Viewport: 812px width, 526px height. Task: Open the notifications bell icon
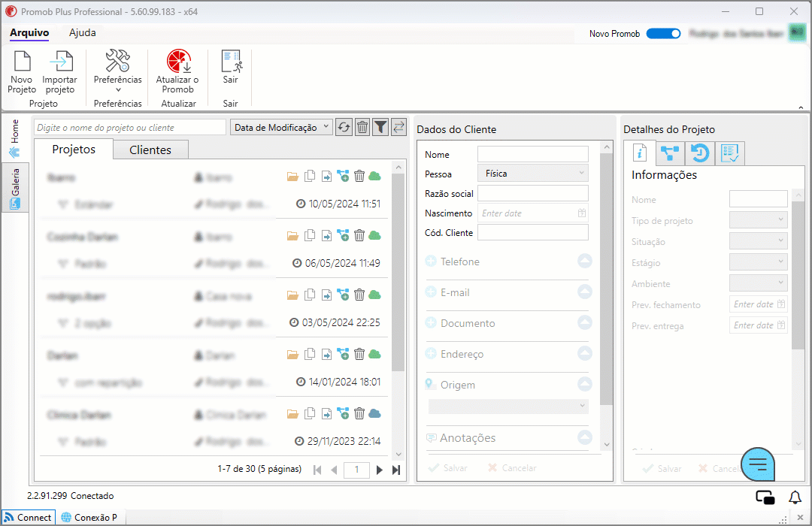click(x=795, y=497)
